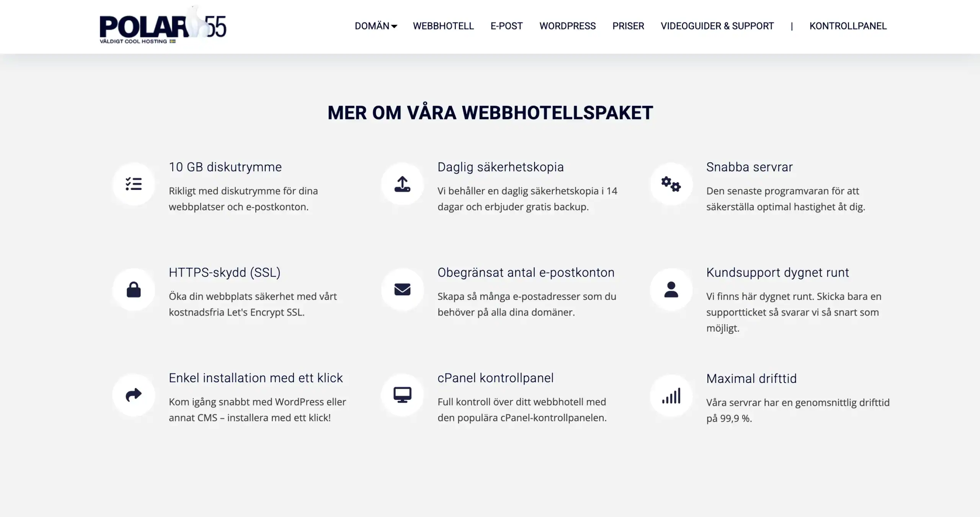Open the E-POST menu item
Viewport: 980px width, 517px height.
tap(506, 26)
